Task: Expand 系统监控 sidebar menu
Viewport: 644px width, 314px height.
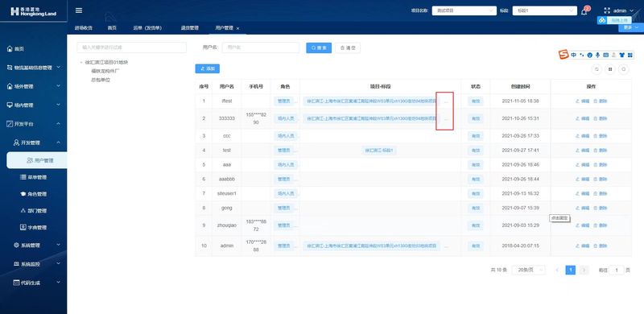Action: point(34,264)
